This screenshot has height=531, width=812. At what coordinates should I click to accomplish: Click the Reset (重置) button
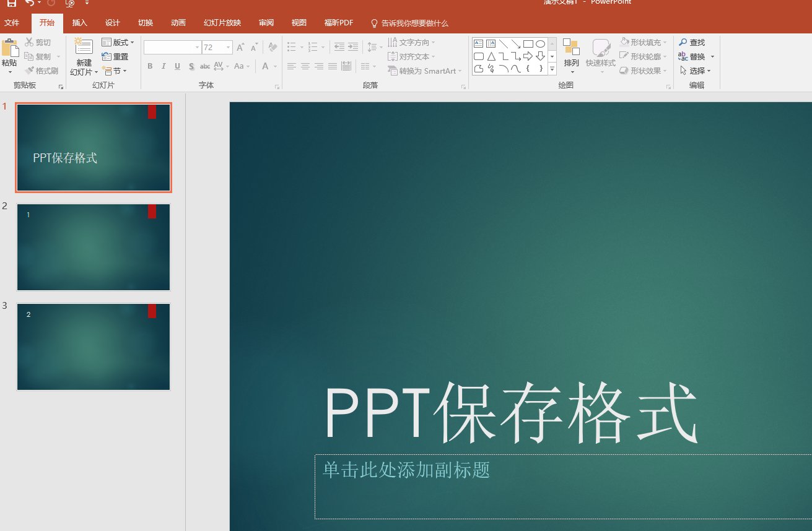click(x=115, y=56)
